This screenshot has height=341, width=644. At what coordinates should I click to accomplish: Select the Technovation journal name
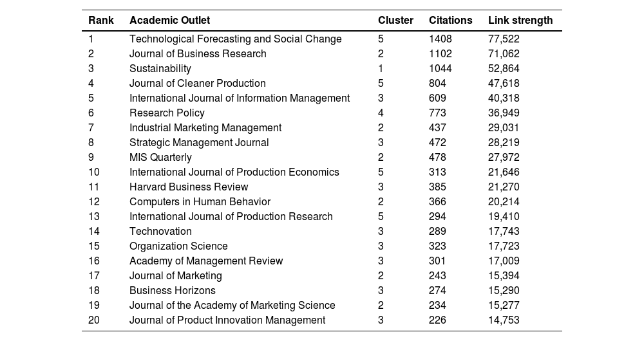pyautogui.click(x=160, y=232)
